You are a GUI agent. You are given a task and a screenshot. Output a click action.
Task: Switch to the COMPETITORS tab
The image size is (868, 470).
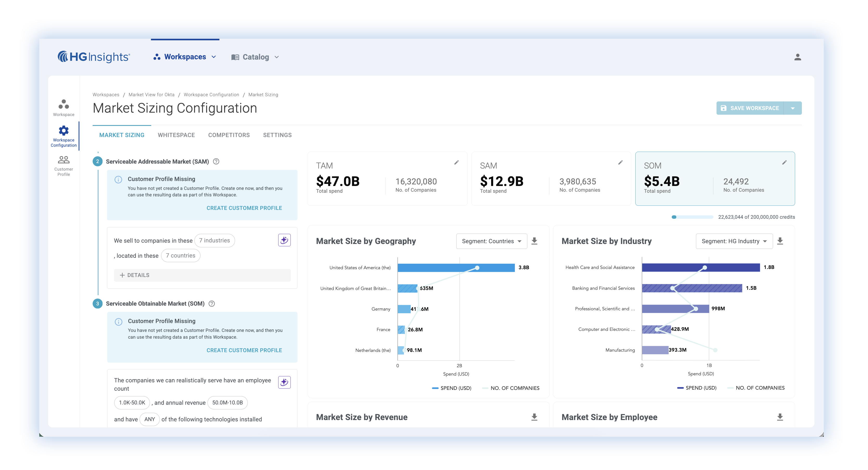coord(229,135)
